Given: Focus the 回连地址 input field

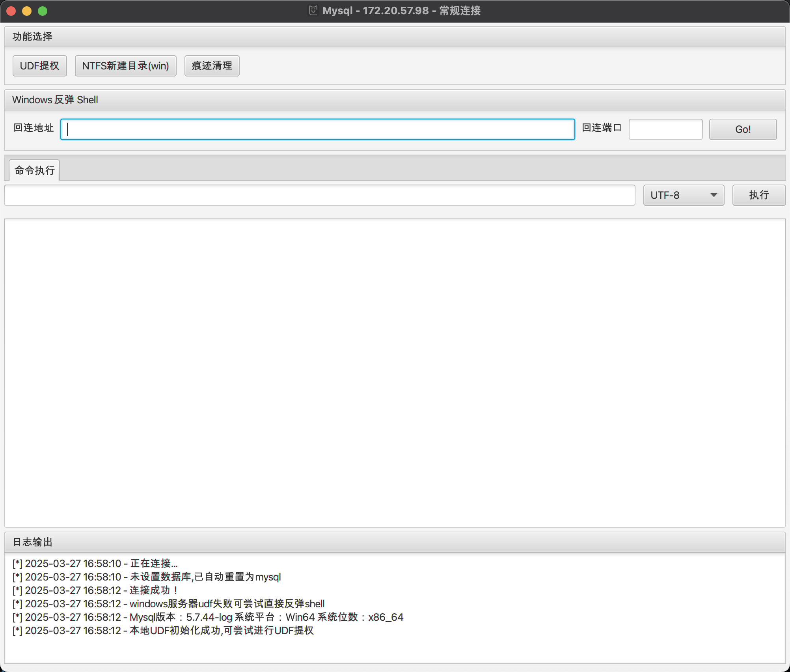Looking at the screenshot, I should coord(317,129).
